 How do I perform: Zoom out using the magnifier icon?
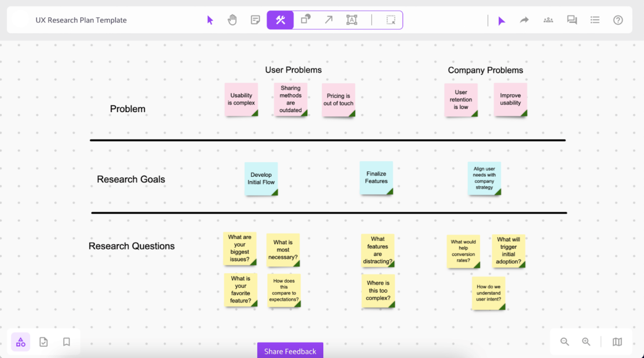tap(565, 341)
